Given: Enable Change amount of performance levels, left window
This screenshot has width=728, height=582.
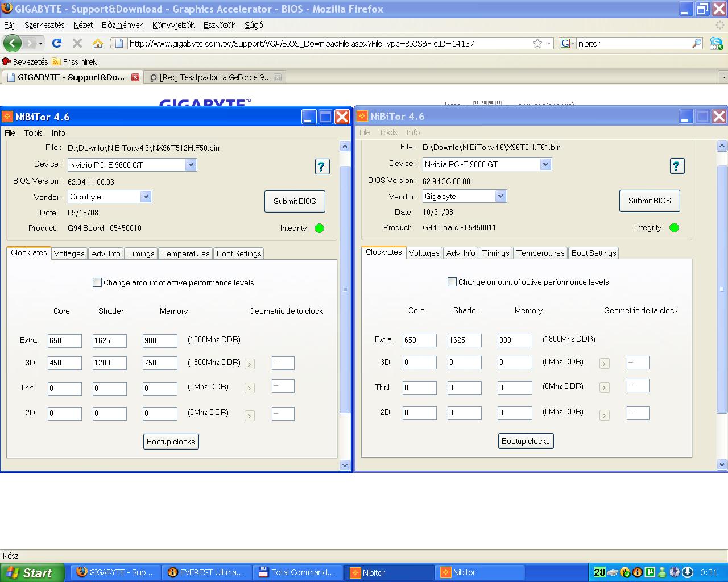Looking at the screenshot, I should coord(97,282).
